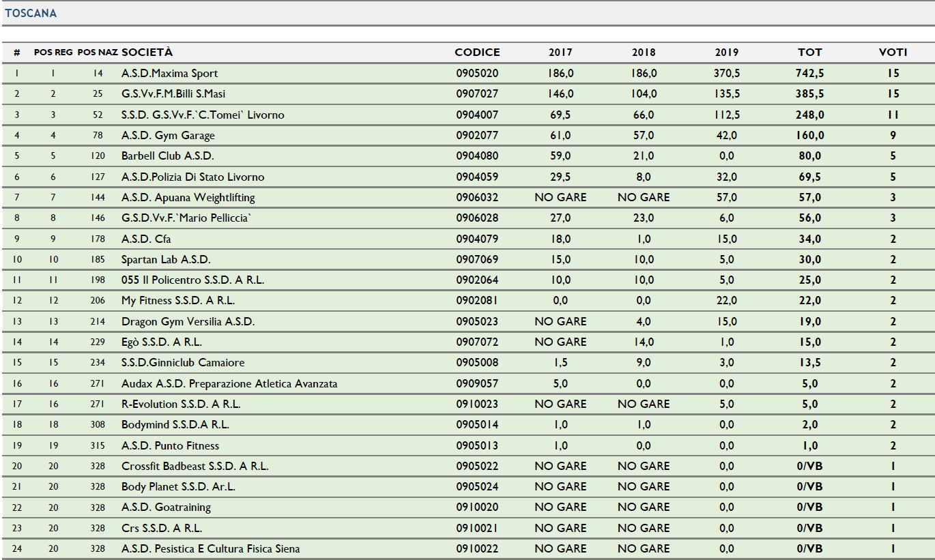Click A.S.D. Pesistica E Cultura Fisica Siena
The height and width of the screenshot is (560, 935).
coord(210,548)
